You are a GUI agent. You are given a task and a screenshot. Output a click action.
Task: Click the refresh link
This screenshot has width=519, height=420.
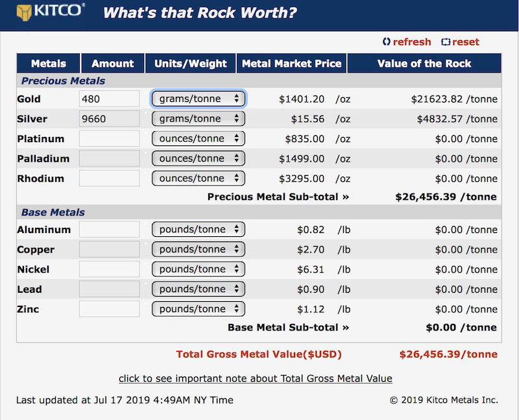[x=412, y=42]
